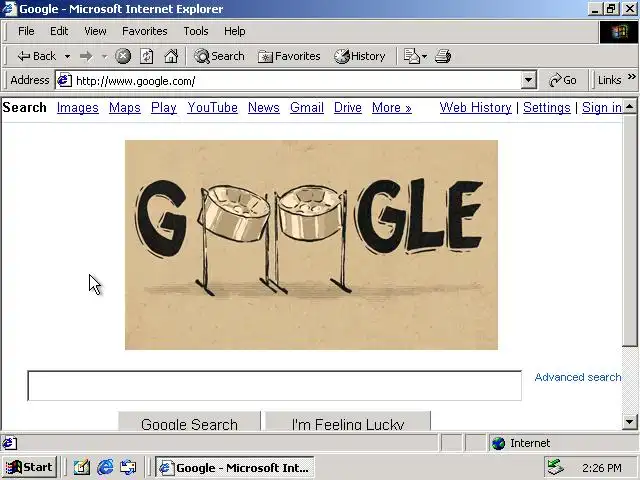Open the Settings link on the Google page
Image resolution: width=640 pixels, height=480 pixels.
[x=547, y=107]
